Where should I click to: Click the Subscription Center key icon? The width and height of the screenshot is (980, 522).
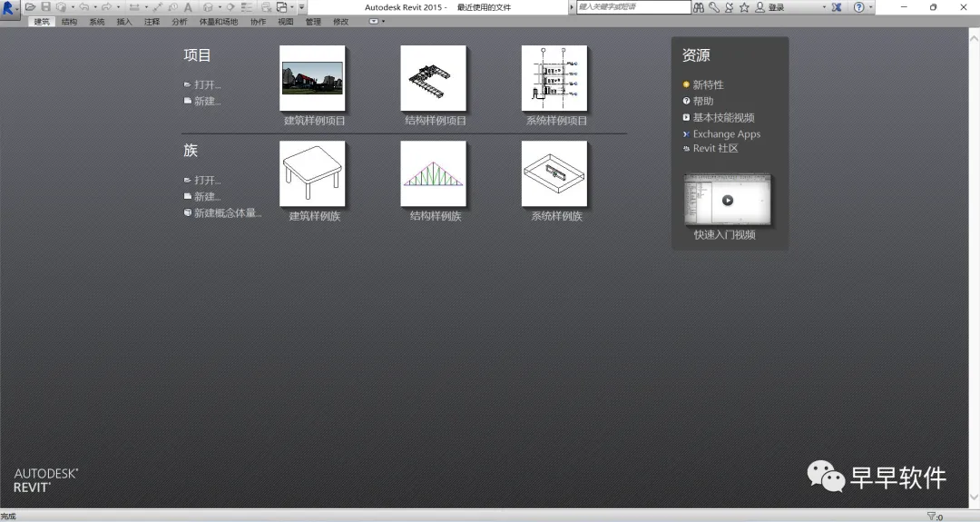[714, 7]
